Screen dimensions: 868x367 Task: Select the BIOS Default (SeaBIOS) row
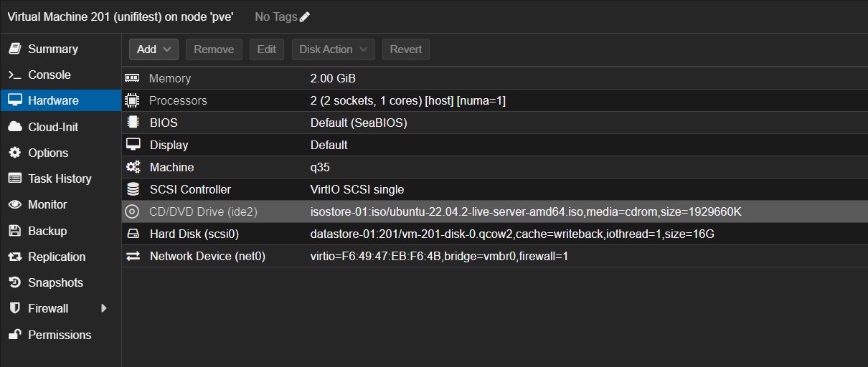(x=359, y=123)
